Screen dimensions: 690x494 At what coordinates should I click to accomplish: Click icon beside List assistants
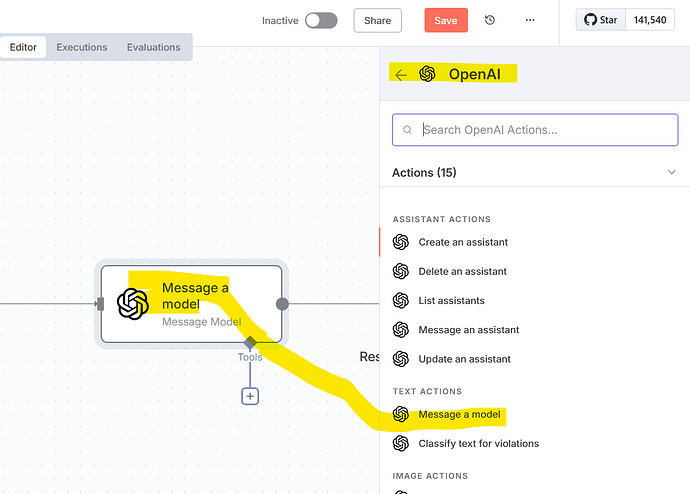click(401, 300)
